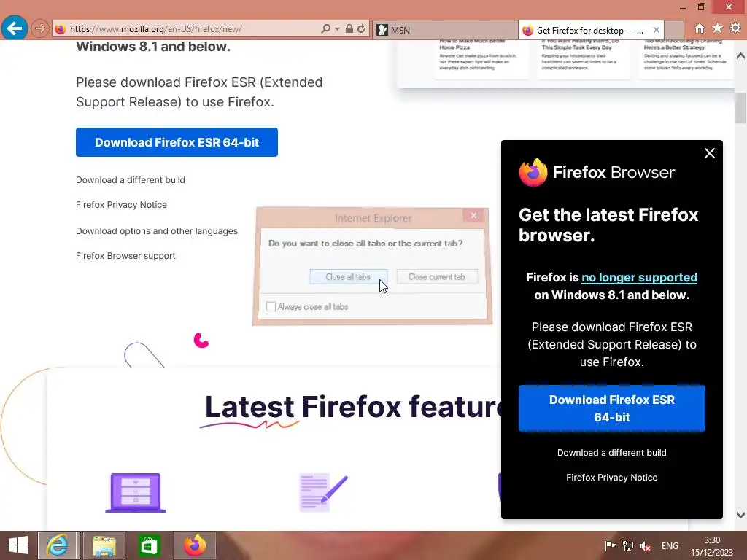Dismiss the black Firefox Browser popup
This screenshot has width=747, height=560.
click(709, 153)
